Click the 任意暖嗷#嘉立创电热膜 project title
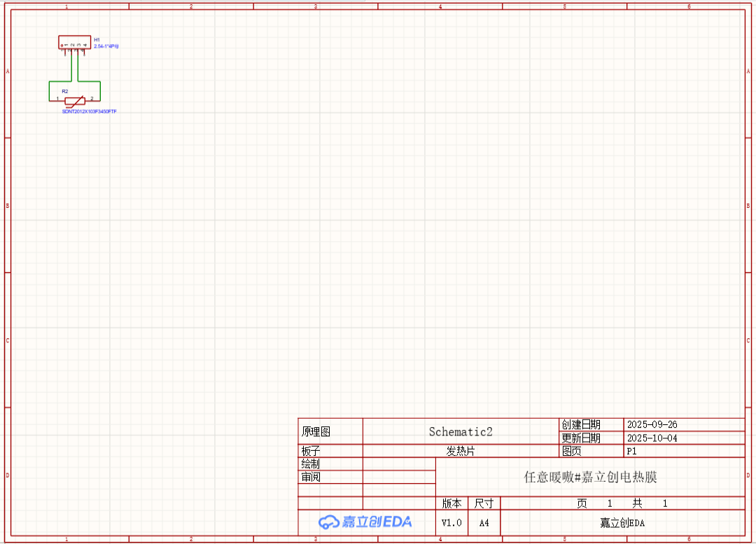The width and height of the screenshot is (756, 544). click(x=590, y=477)
